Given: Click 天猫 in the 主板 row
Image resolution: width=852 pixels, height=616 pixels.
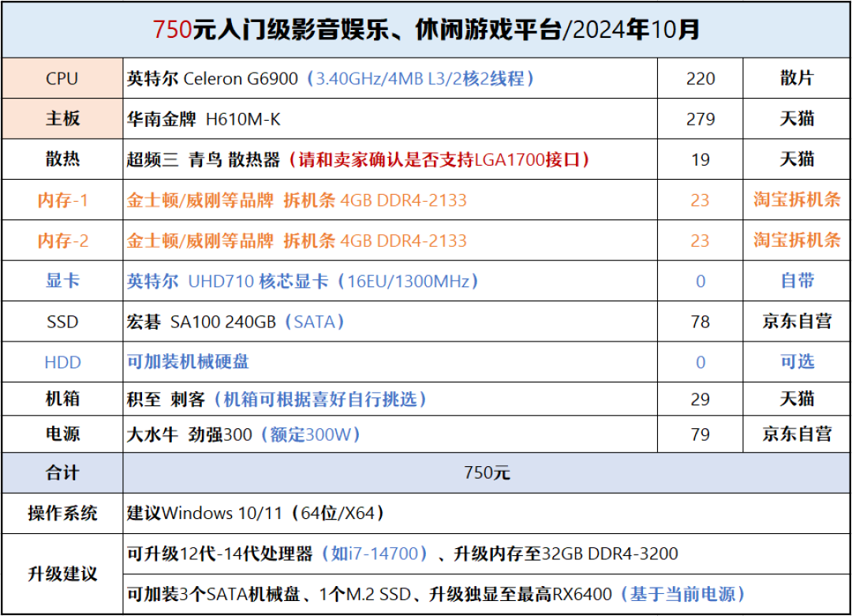Looking at the screenshot, I should click(x=797, y=118).
